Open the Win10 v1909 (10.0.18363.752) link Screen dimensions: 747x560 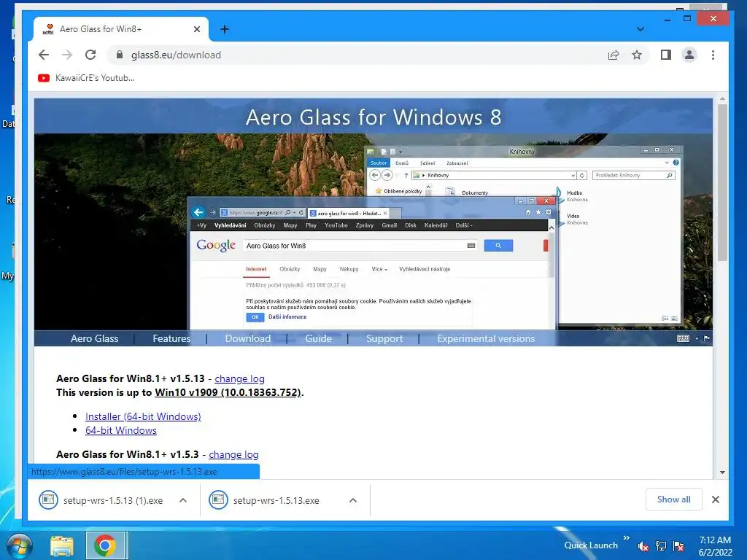coord(228,392)
